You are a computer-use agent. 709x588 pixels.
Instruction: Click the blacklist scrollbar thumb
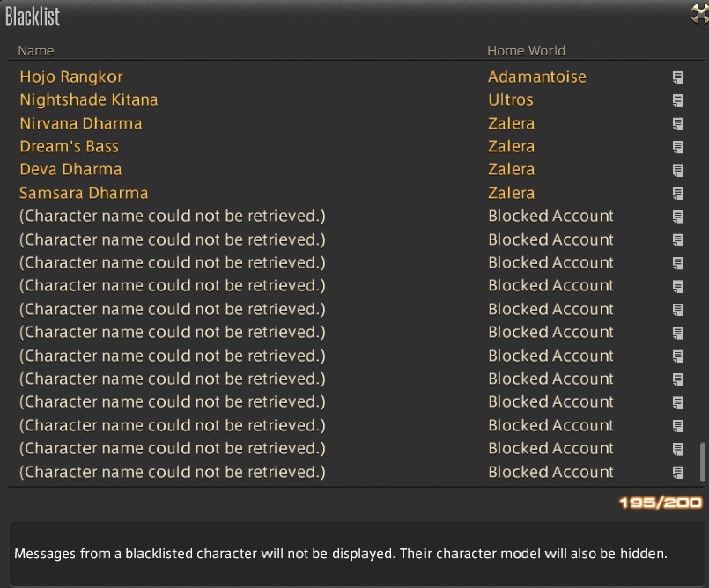pyautogui.click(x=702, y=462)
